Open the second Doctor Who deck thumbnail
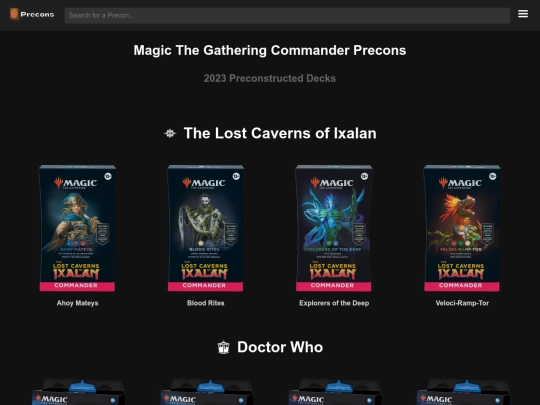The height and width of the screenshot is (405, 540). pos(207,392)
